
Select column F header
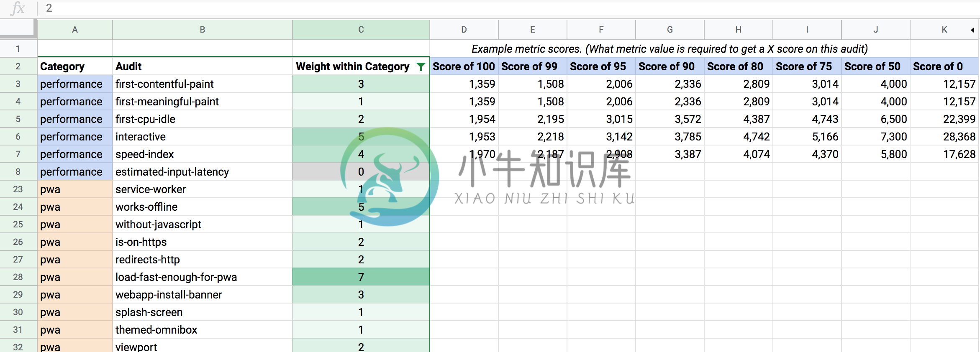[x=601, y=30]
